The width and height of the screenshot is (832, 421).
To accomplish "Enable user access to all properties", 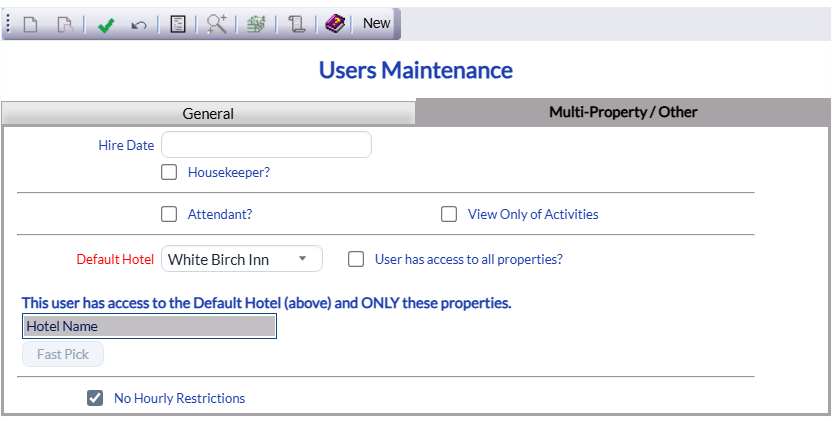I will 356,259.
